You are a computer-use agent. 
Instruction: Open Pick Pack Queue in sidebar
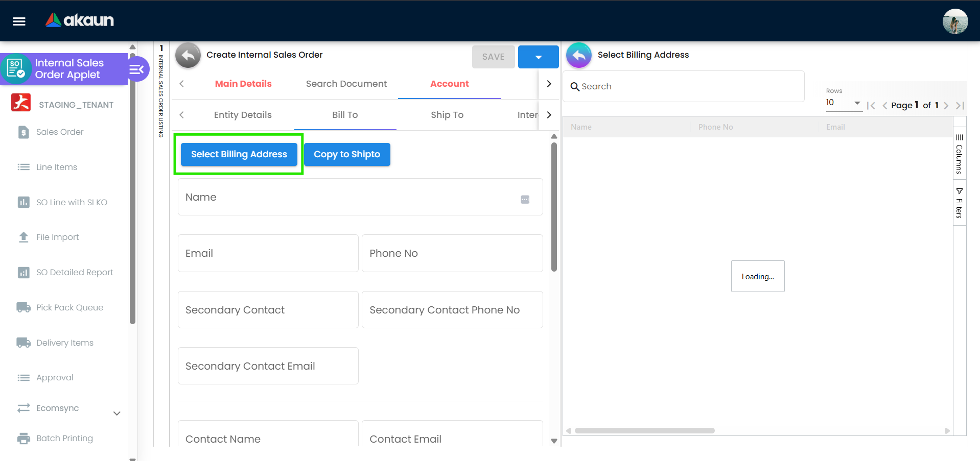(69, 307)
